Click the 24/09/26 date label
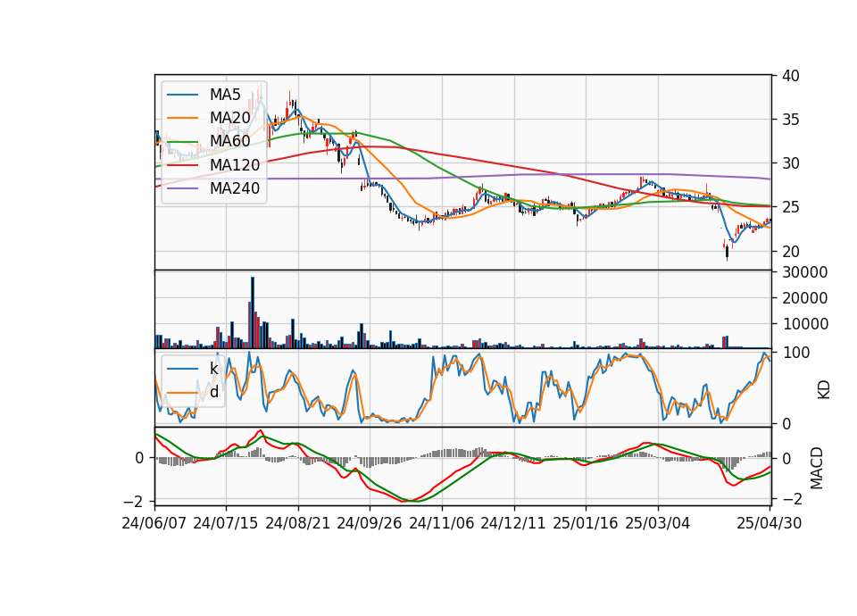This screenshot has width=857, height=616. click(370, 523)
